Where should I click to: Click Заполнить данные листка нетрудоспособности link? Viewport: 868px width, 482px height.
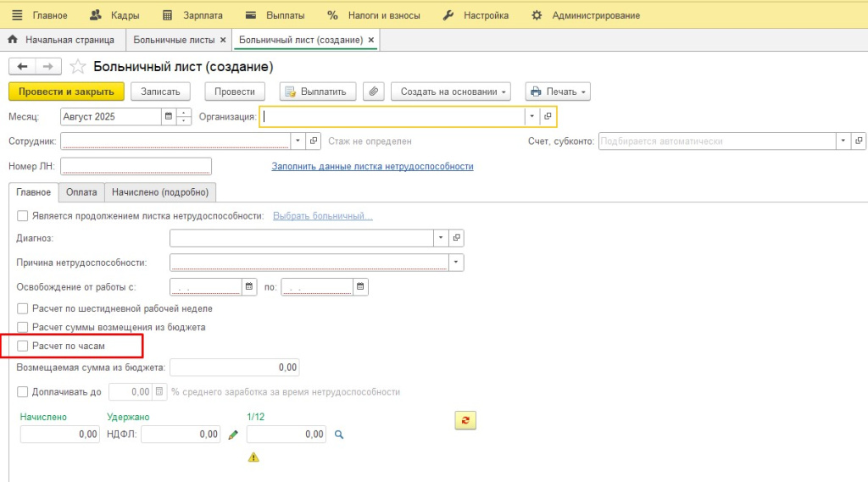click(372, 167)
